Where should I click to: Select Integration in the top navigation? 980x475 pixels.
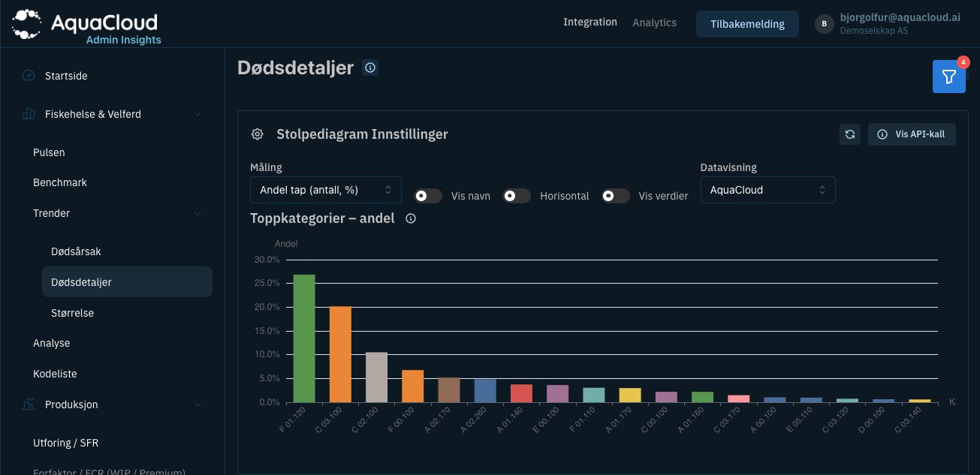[x=590, y=23]
